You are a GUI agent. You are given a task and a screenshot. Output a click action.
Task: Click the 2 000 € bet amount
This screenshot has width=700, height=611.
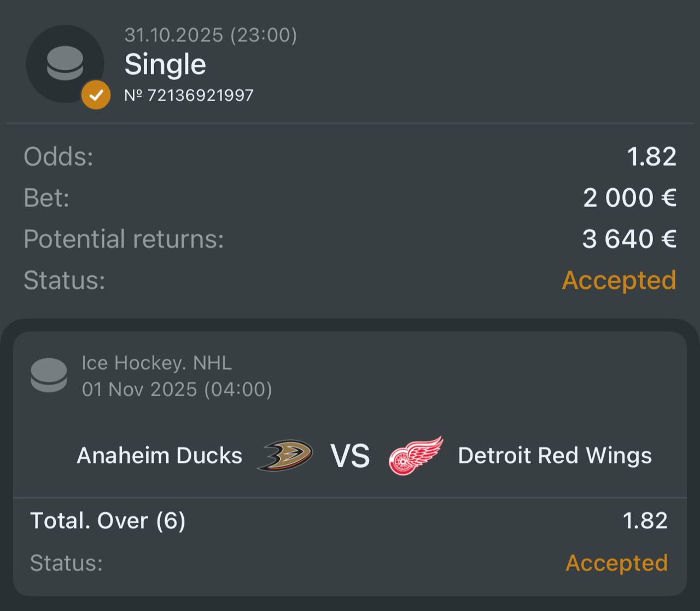(x=629, y=197)
